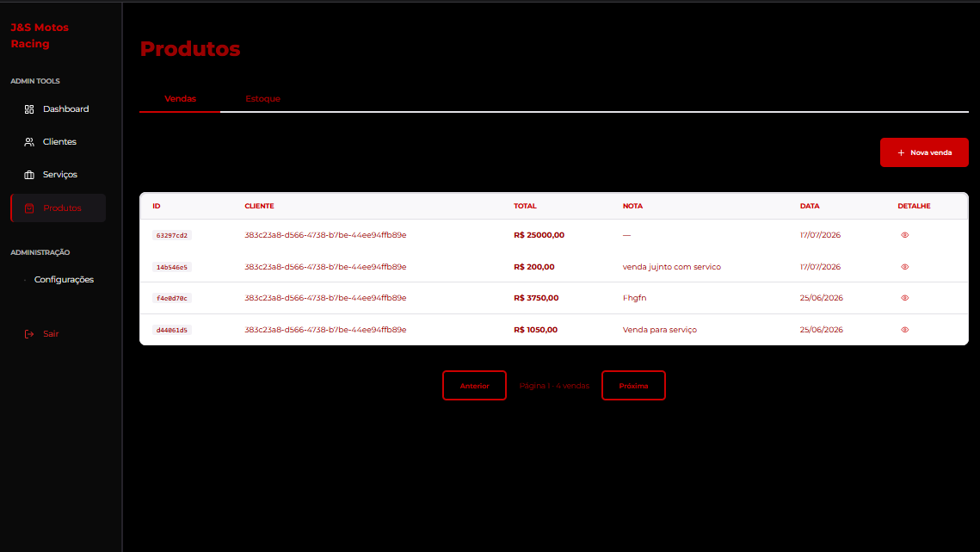View details of sale f4e0d70c

(x=904, y=298)
